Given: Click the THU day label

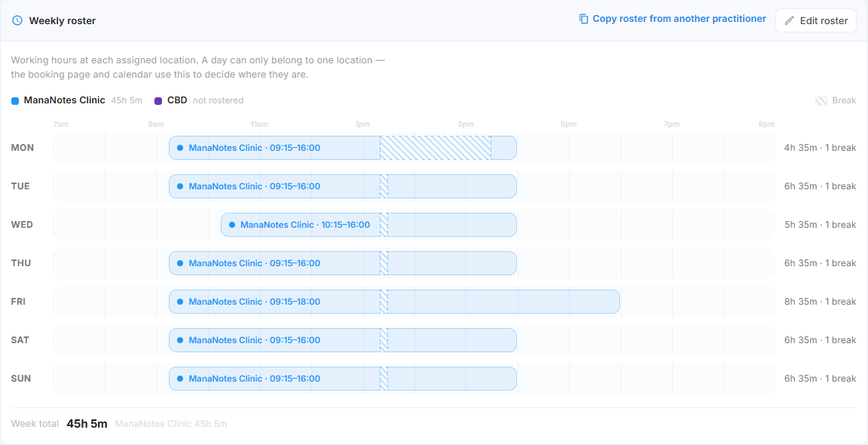Looking at the screenshot, I should click(21, 263).
